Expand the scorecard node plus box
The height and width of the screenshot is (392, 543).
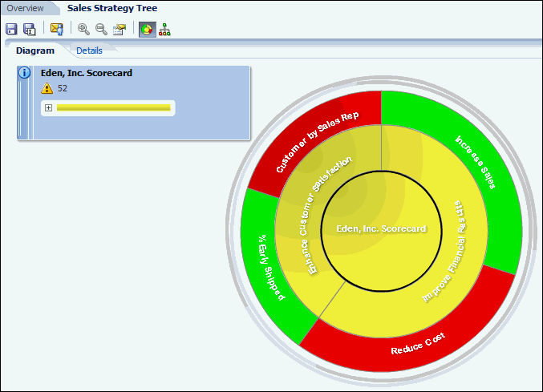48,108
